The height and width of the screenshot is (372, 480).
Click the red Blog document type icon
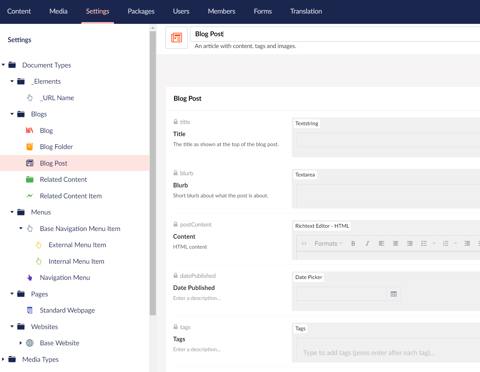coord(30,130)
